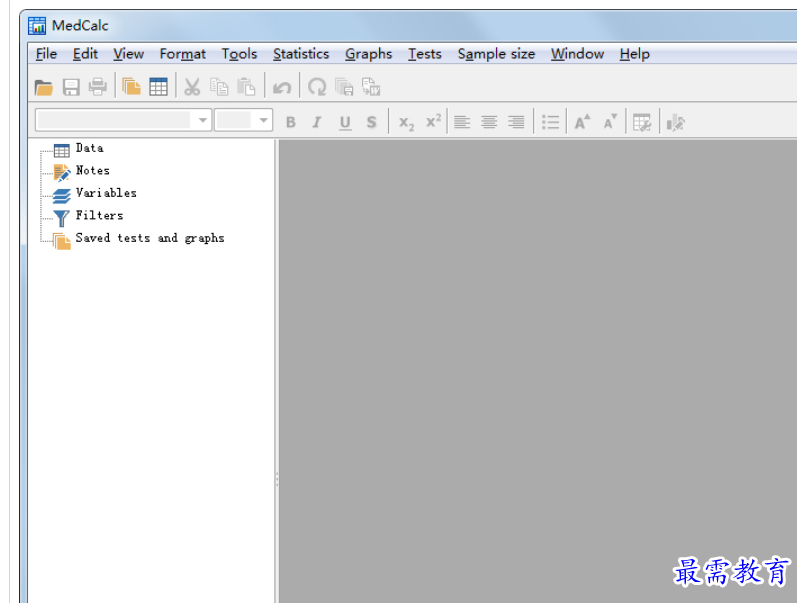Click the Cut scissors icon
The height and width of the screenshot is (603, 797).
pos(192,87)
